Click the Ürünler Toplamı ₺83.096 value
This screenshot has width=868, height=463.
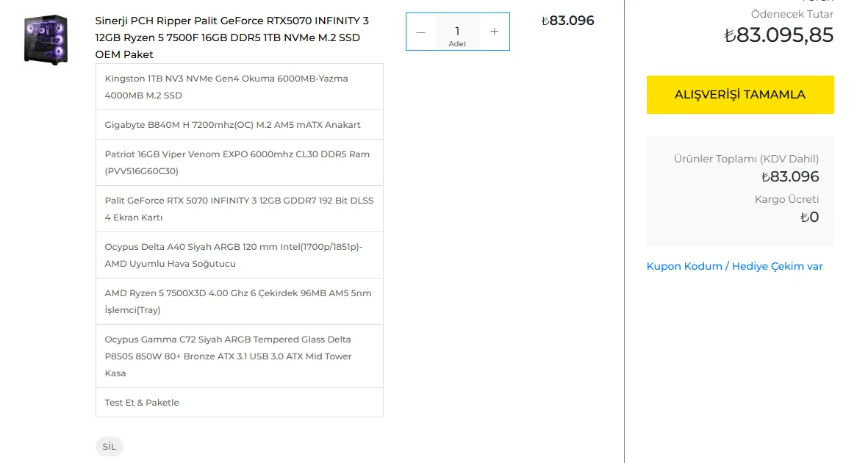point(790,176)
